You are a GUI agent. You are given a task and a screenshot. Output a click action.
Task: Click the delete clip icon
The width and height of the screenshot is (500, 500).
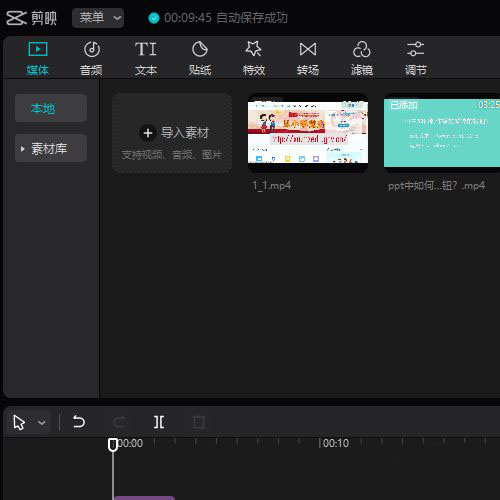click(199, 422)
